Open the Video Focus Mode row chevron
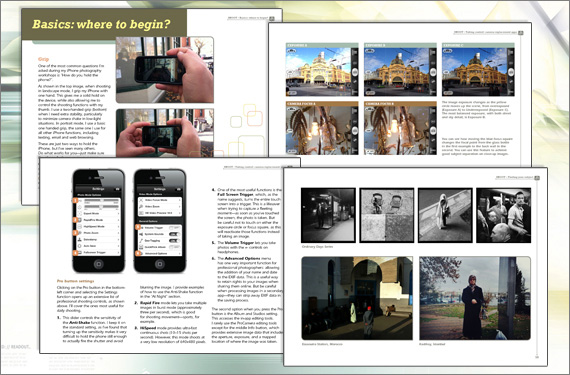 [x=180, y=200]
